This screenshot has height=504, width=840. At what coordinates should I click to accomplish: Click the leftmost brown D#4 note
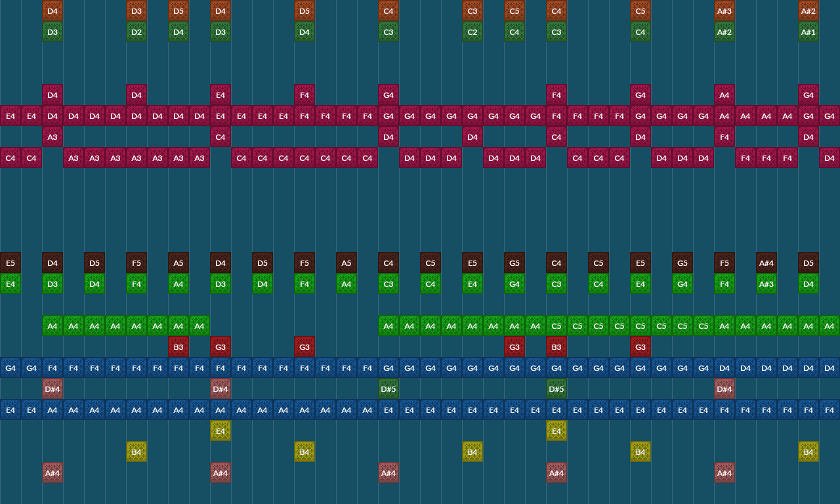[x=52, y=388]
